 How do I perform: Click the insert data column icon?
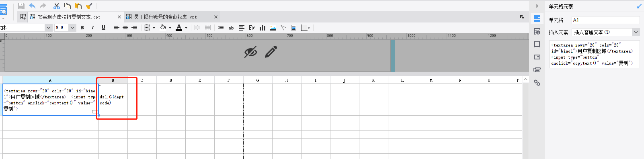(x=221, y=28)
